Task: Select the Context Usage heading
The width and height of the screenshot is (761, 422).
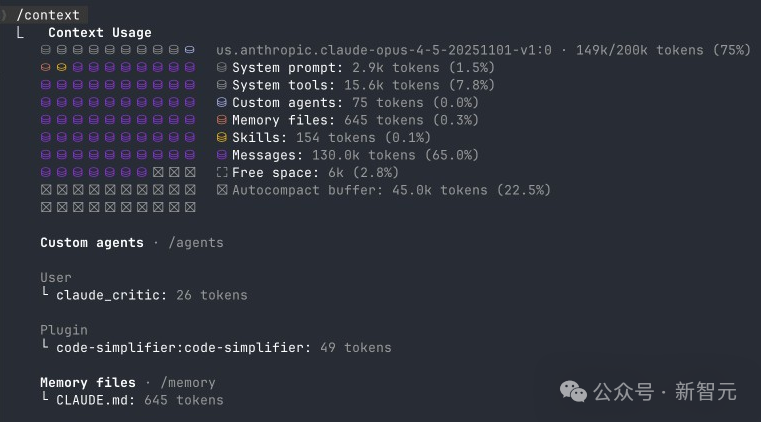Action: pos(99,32)
